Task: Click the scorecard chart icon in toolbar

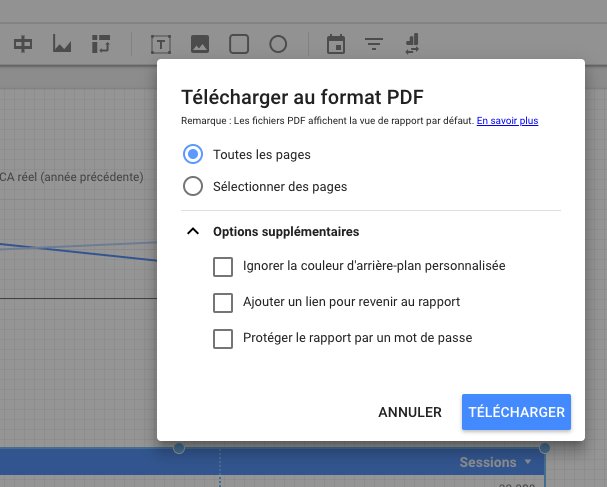Action: point(23,44)
